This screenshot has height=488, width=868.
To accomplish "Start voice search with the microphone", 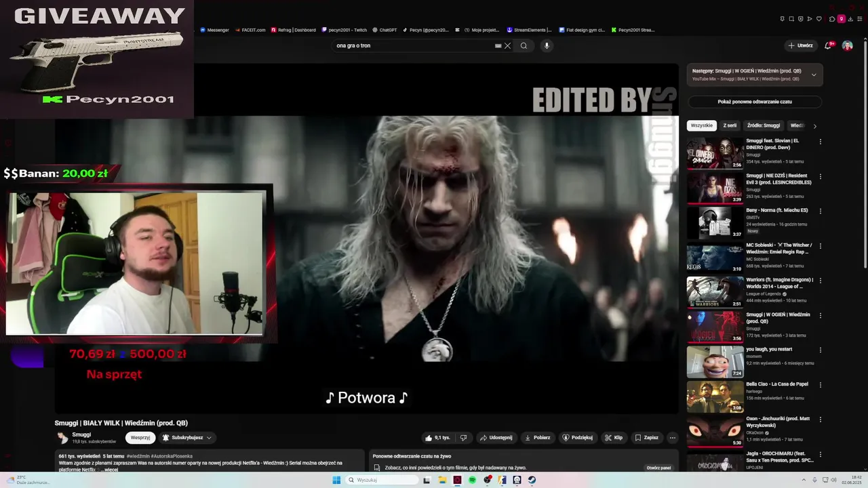I will click(x=547, y=45).
